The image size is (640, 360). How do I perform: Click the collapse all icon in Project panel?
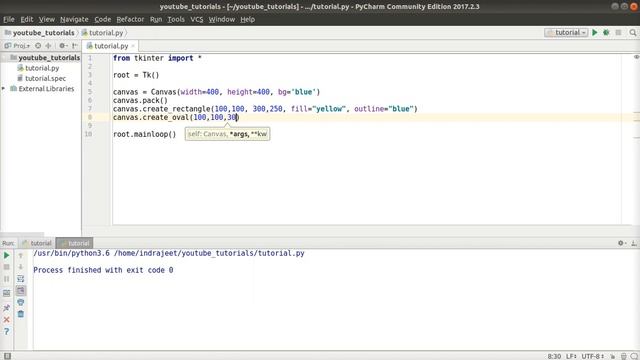tap(49, 46)
